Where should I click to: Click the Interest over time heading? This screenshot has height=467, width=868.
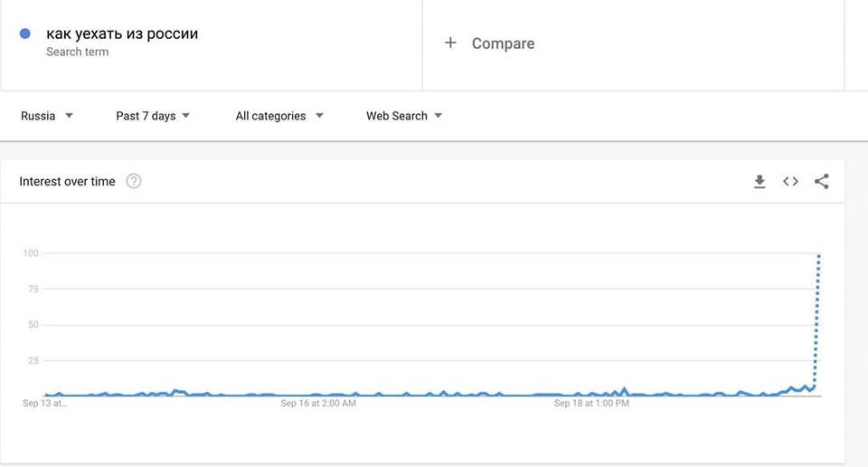coord(67,181)
